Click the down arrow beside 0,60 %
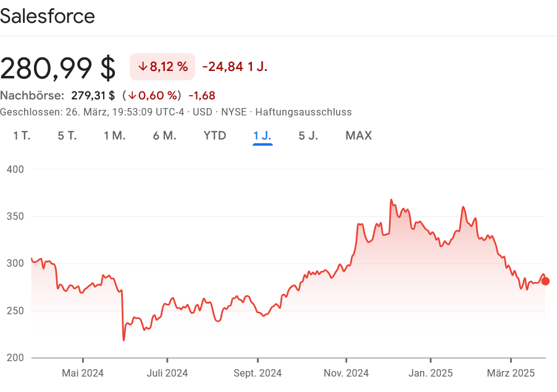This screenshot has width=557, height=392. tap(132, 96)
